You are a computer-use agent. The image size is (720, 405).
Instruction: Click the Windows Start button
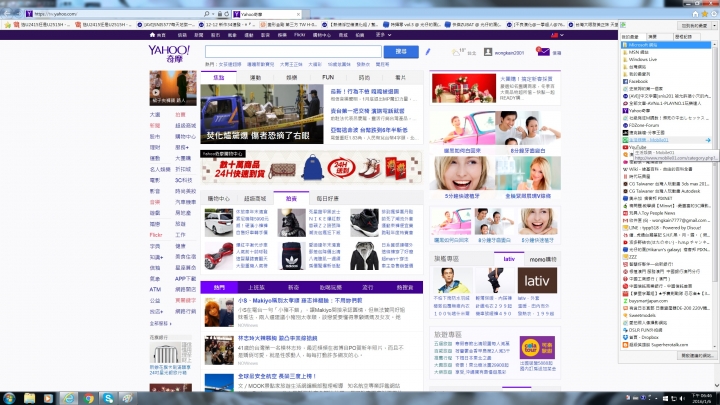9,398
